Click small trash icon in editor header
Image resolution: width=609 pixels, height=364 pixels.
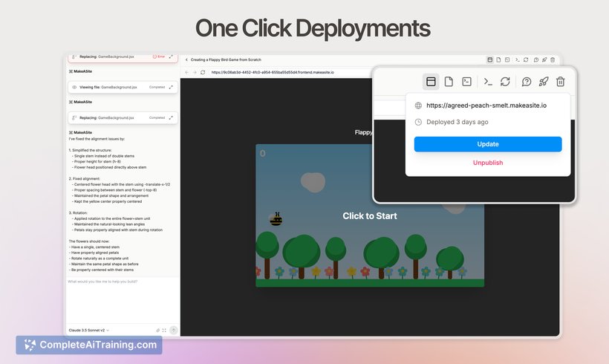click(x=553, y=60)
